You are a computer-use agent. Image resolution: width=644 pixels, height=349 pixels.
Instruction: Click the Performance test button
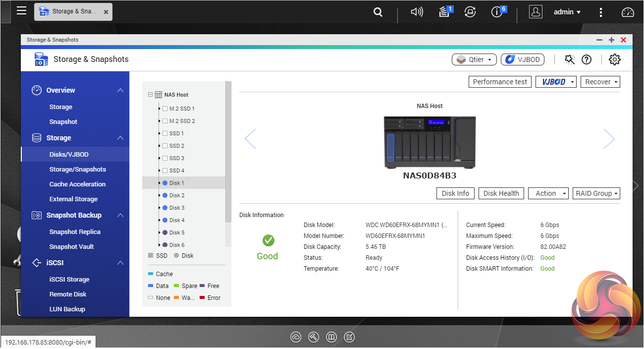pyautogui.click(x=500, y=82)
